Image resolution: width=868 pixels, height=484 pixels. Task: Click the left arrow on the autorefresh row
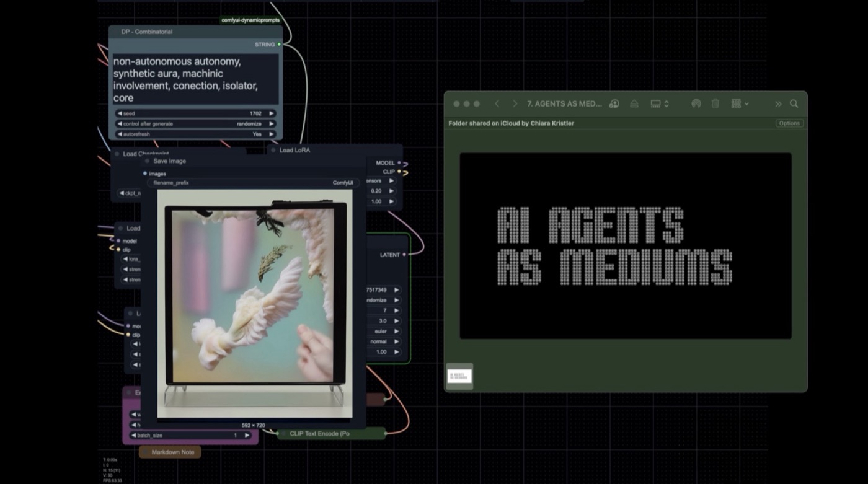(x=120, y=134)
